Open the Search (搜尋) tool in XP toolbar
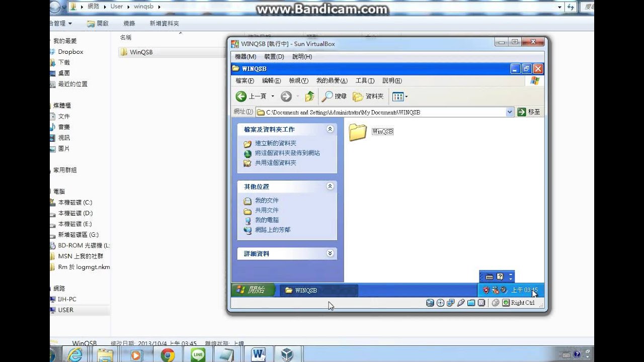The image size is (644, 362). pos(335,96)
